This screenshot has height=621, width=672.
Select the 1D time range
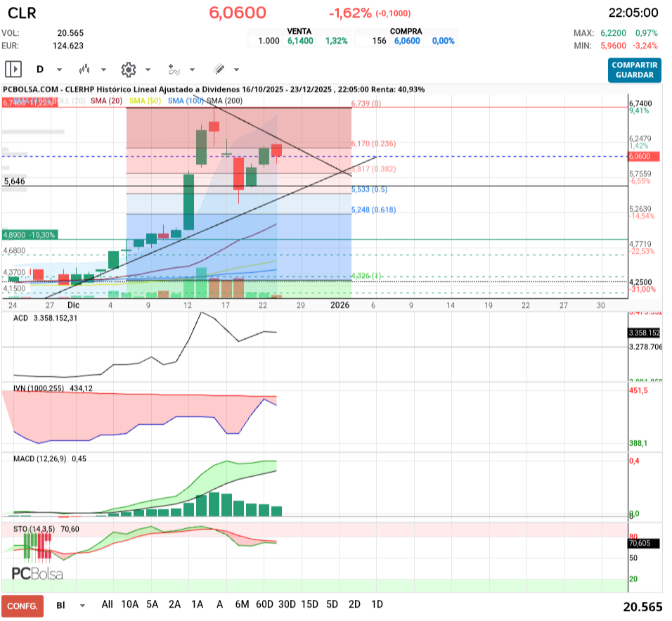[377, 604]
